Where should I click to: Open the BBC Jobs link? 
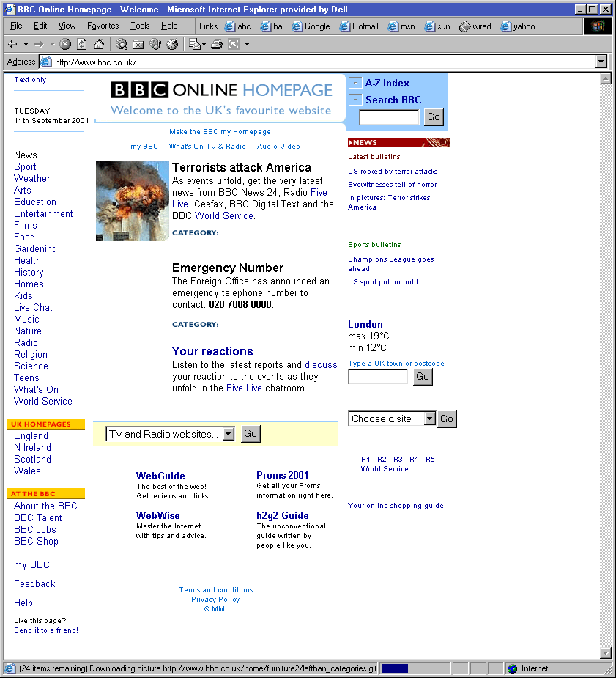[x=35, y=530]
